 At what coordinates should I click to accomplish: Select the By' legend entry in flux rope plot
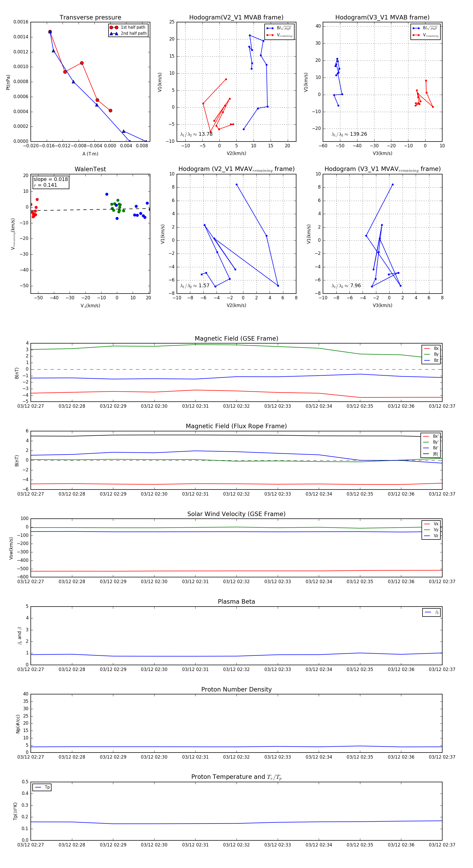point(431,442)
